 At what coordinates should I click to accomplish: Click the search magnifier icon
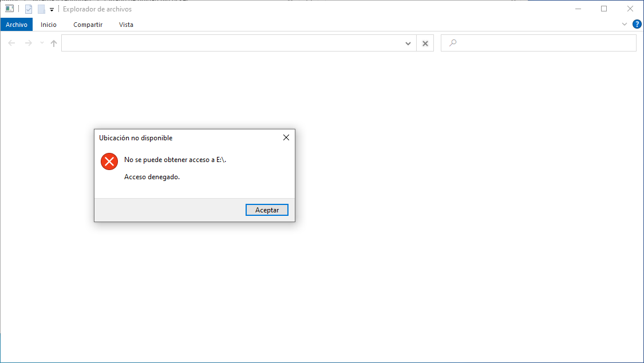(x=453, y=43)
